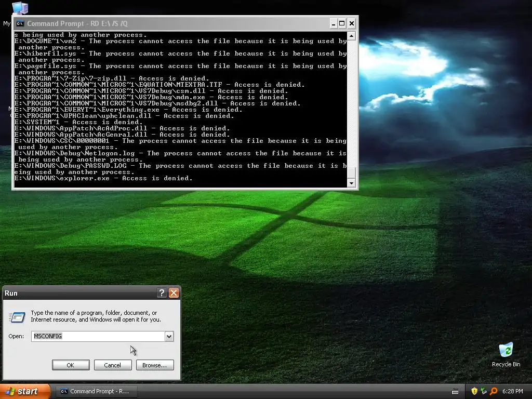Click the Run dialog program icon
The width and height of the screenshot is (532, 399).
point(17,317)
